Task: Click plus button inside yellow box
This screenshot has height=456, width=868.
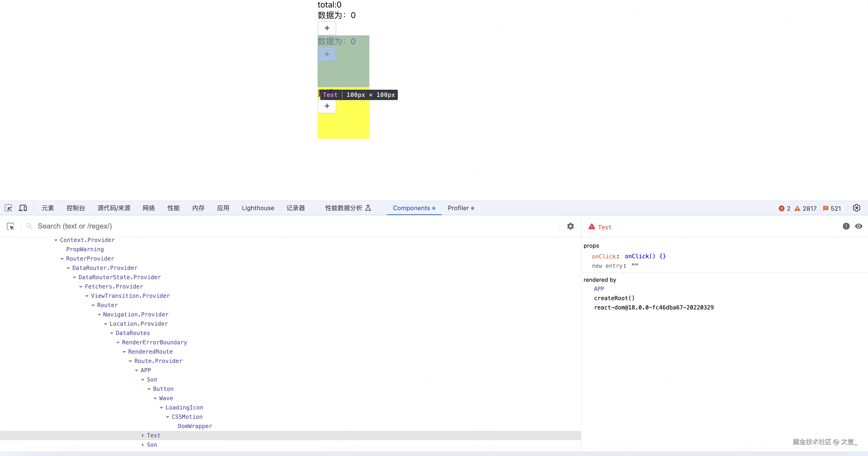Action: coord(326,106)
